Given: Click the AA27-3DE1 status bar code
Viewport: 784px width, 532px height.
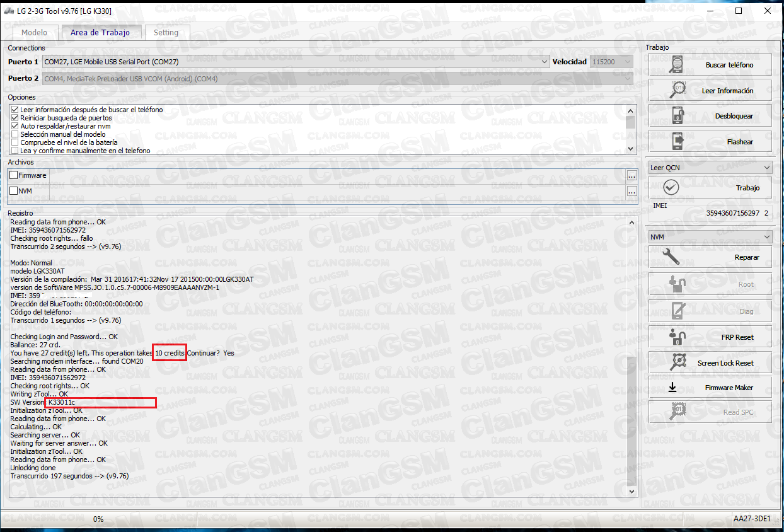Looking at the screenshot, I should (752, 519).
